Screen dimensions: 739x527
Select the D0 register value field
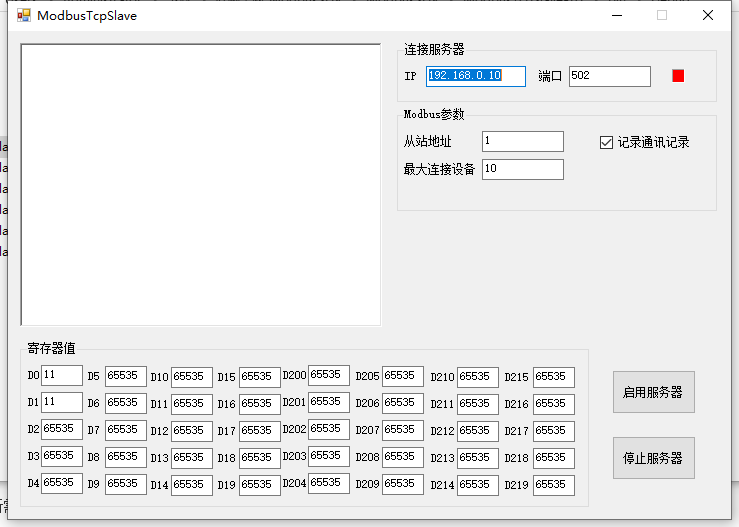click(x=62, y=375)
